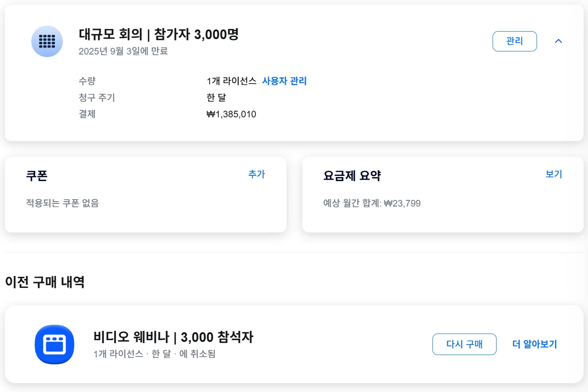Open the 더 알아보기 link
588x392 pixels.
point(534,344)
